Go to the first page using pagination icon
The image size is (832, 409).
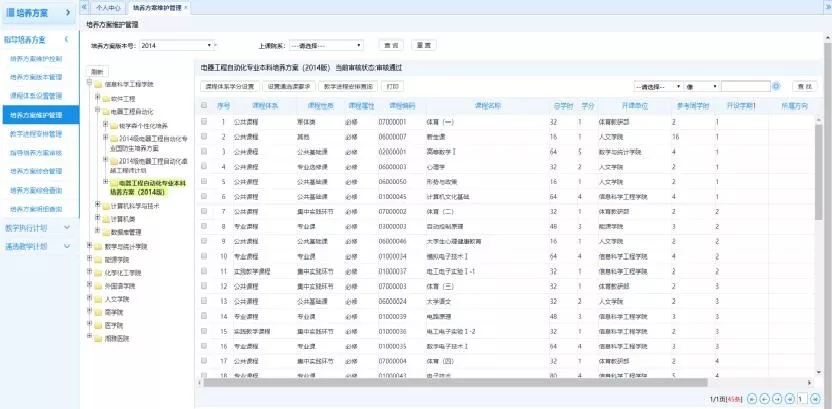click(x=751, y=400)
